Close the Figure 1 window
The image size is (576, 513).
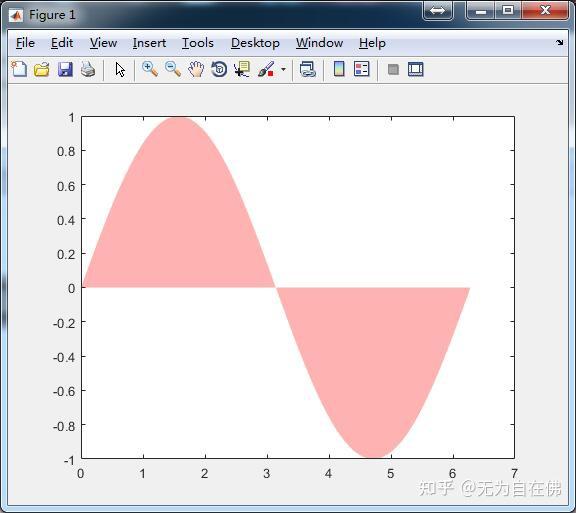click(x=545, y=11)
